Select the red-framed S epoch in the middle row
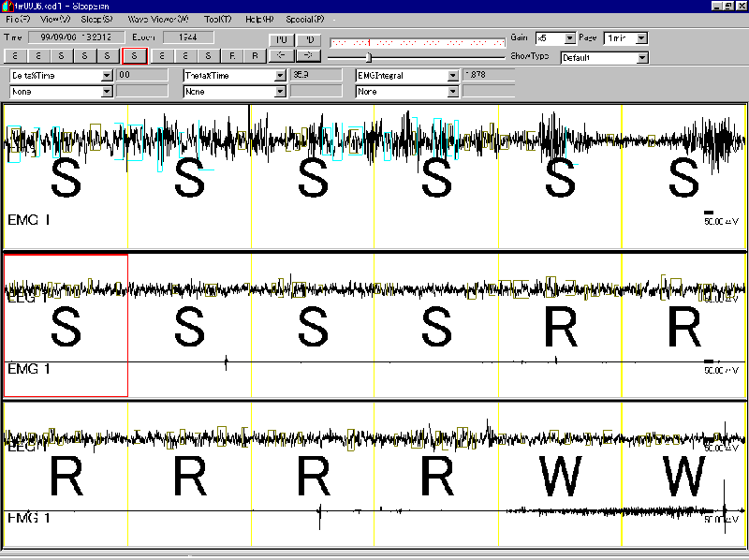Image resolution: width=749 pixels, height=560 pixels. 66,325
